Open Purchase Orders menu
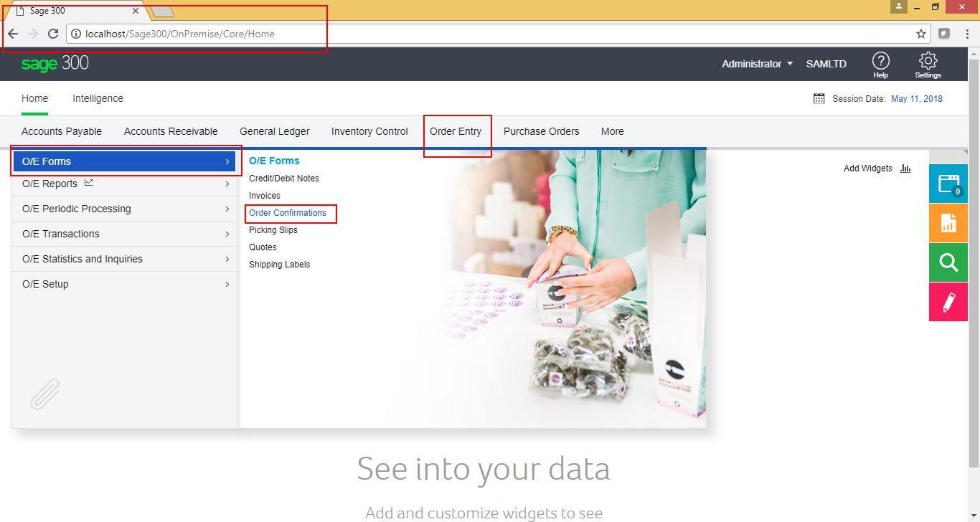The image size is (980, 522). [542, 131]
